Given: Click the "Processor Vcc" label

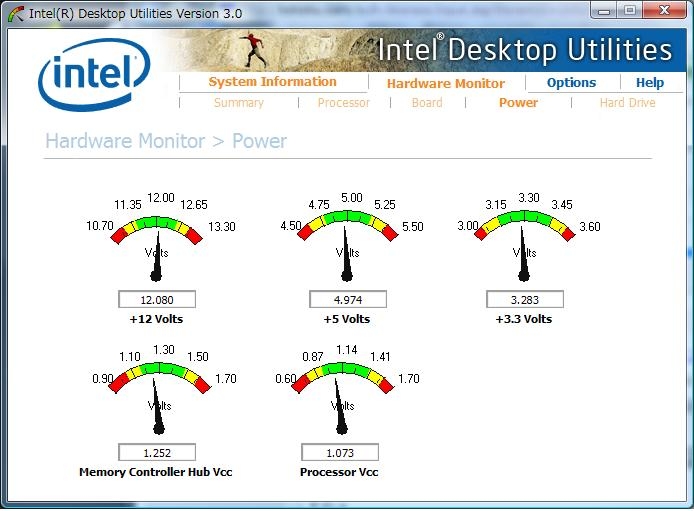Looking at the screenshot, I should (339, 472).
